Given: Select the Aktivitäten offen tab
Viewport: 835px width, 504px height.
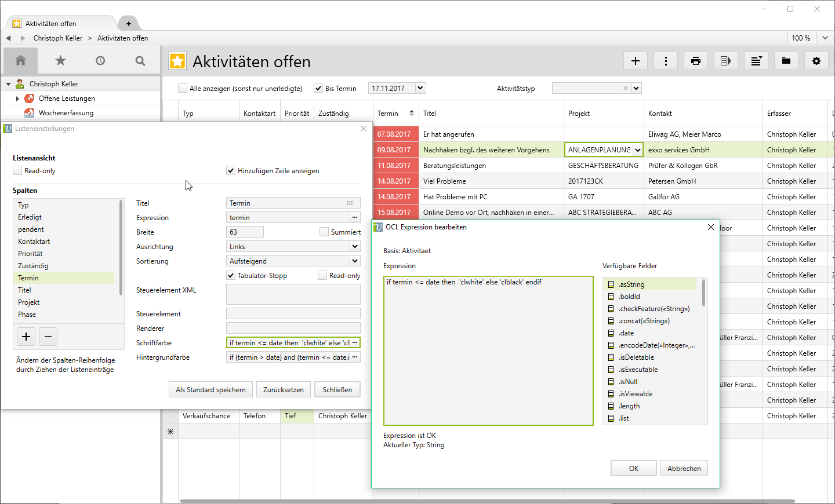Looking at the screenshot, I should [51, 24].
